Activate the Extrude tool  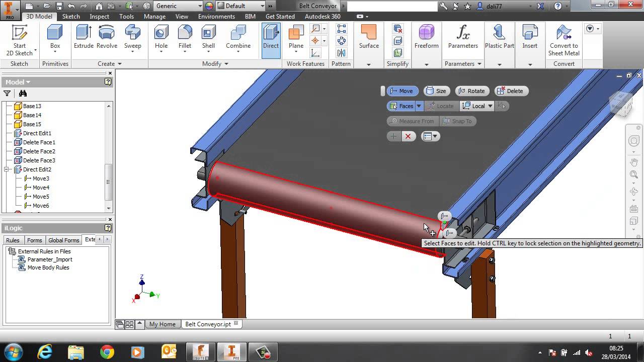(x=84, y=38)
